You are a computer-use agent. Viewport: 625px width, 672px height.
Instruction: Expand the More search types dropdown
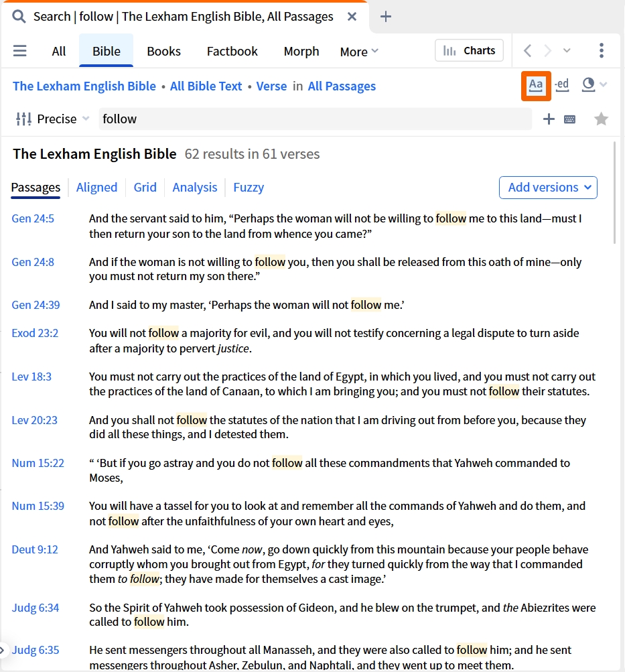click(x=359, y=52)
